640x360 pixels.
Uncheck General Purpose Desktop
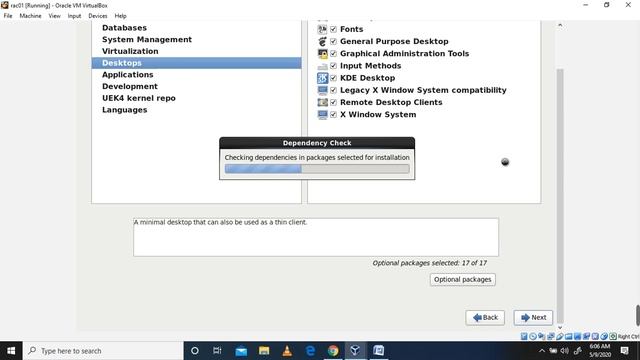pos(333,42)
